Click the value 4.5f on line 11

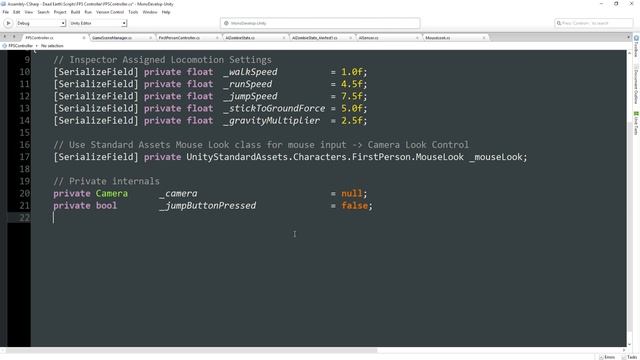click(x=351, y=84)
